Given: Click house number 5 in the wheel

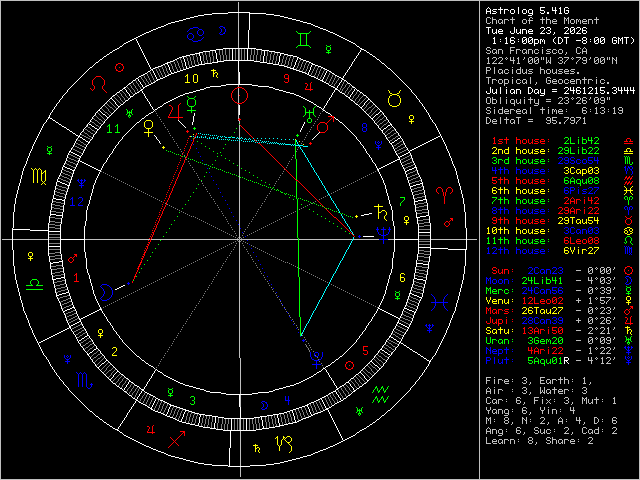Looking at the screenshot, I should click(x=365, y=350).
